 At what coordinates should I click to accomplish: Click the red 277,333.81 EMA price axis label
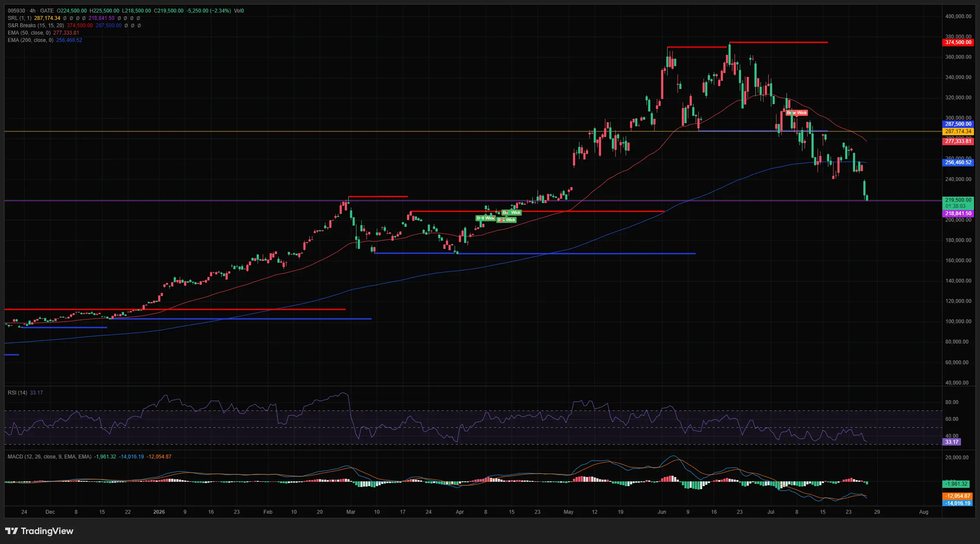[x=958, y=141]
